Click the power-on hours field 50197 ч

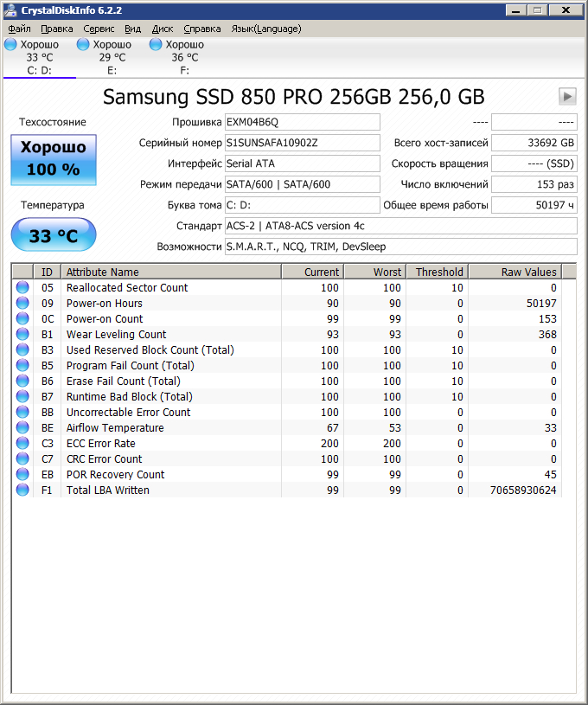coord(534,205)
